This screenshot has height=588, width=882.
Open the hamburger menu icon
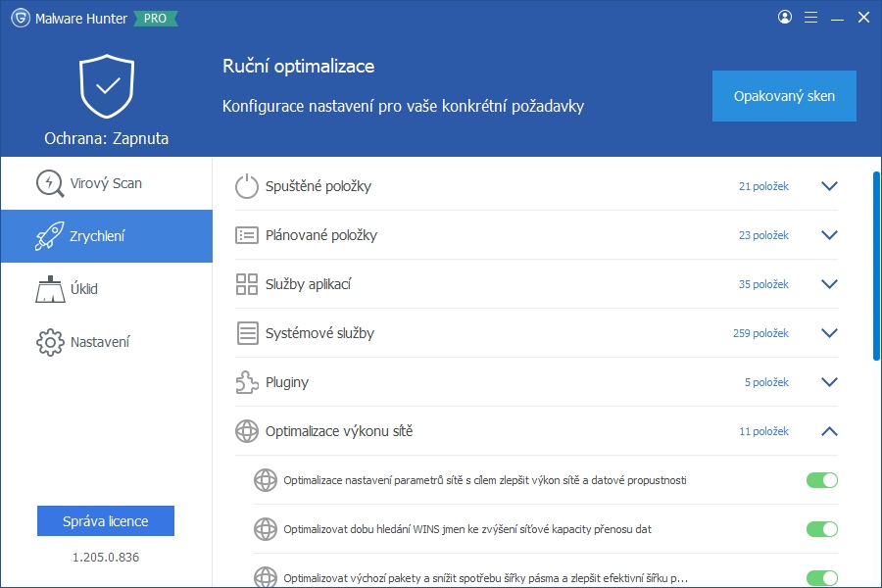[x=810, y=18]
